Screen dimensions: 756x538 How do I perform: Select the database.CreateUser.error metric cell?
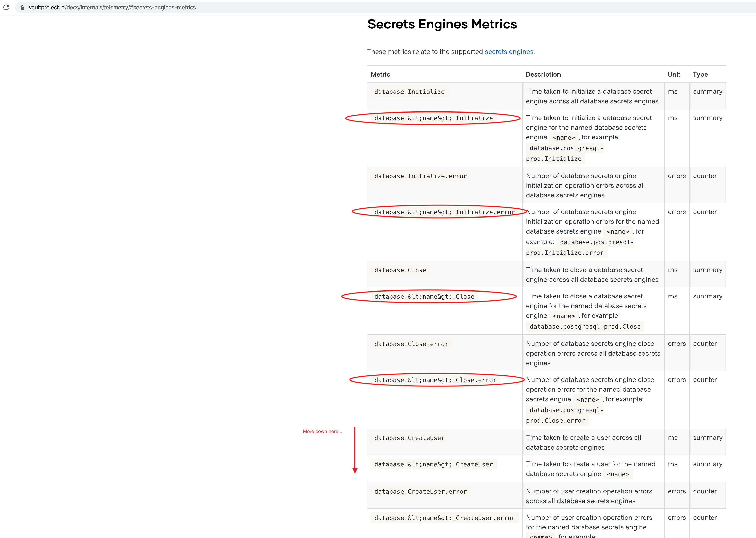pos(421,491)
